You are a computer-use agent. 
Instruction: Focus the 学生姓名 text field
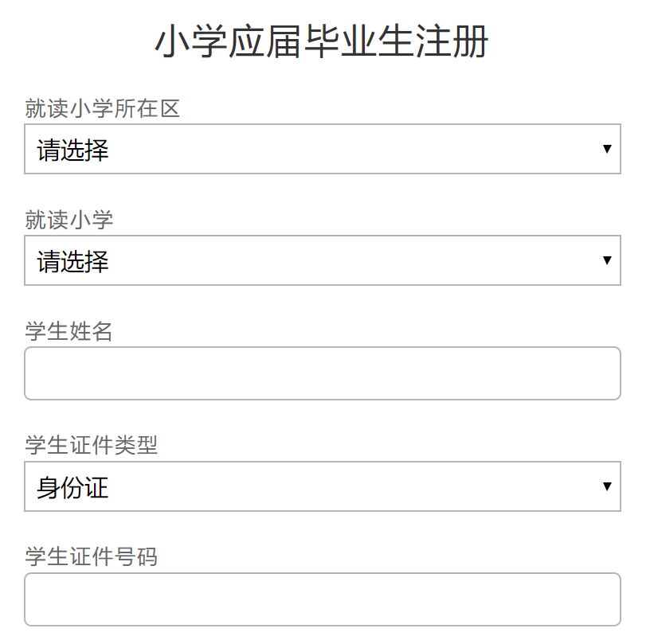322,373
